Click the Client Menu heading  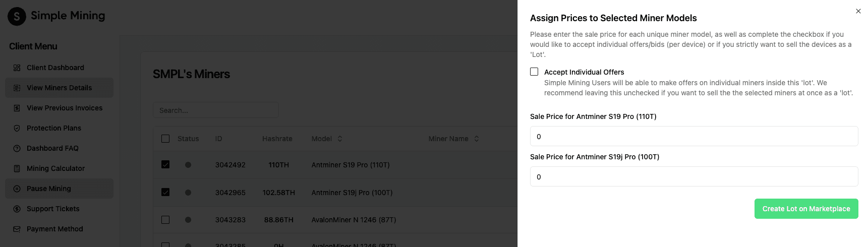pyautogui.click(x=33, y=46)
